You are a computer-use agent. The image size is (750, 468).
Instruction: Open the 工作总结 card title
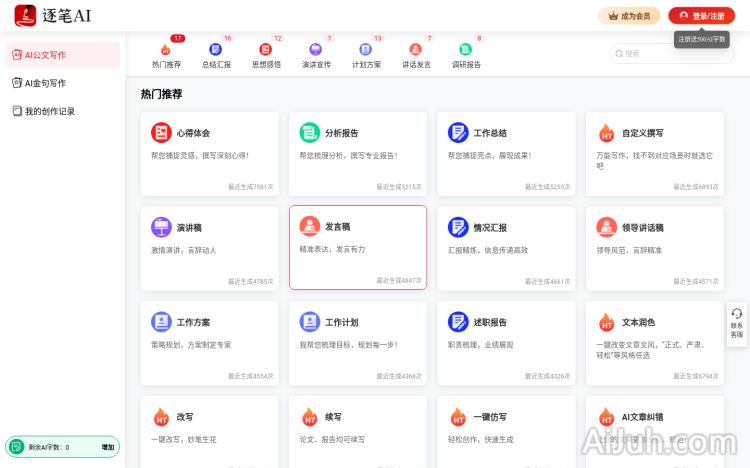490,133
